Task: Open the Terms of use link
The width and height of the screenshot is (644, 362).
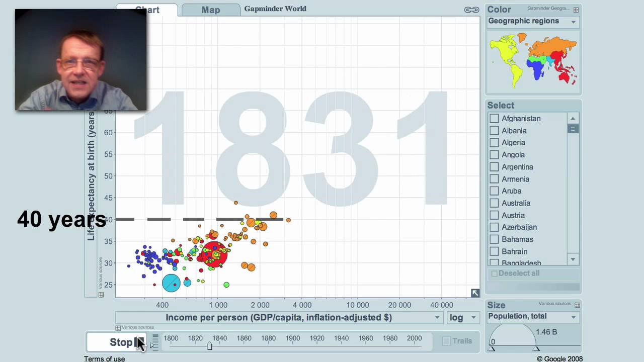Action: click(x=105, y=358)
